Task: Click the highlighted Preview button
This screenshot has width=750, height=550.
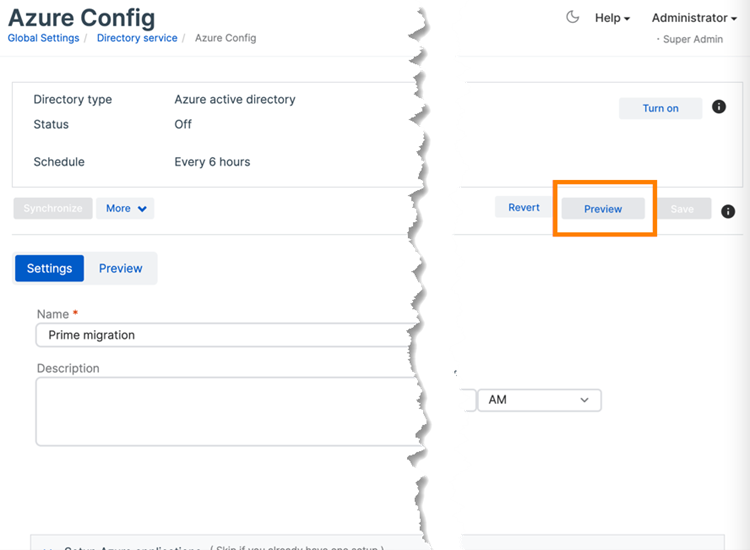Action: coord(603,209)
